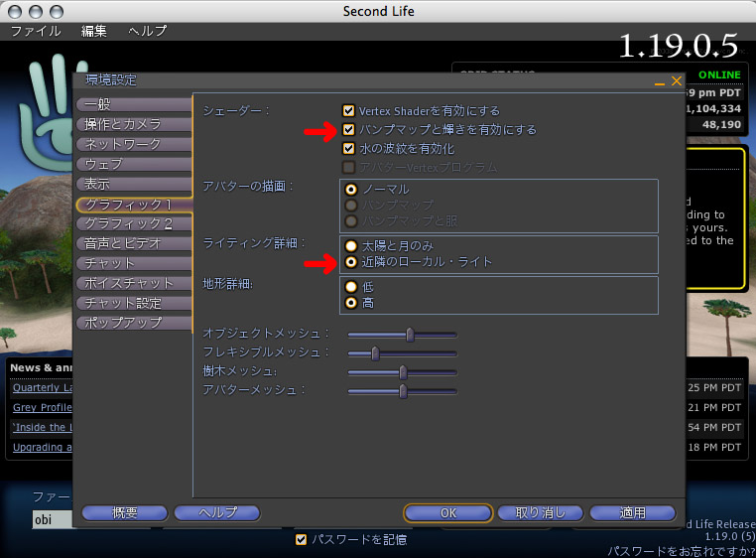756x558 pixels.
Task: Click the macOS window minimize button
Action: (x=36, y=11)
